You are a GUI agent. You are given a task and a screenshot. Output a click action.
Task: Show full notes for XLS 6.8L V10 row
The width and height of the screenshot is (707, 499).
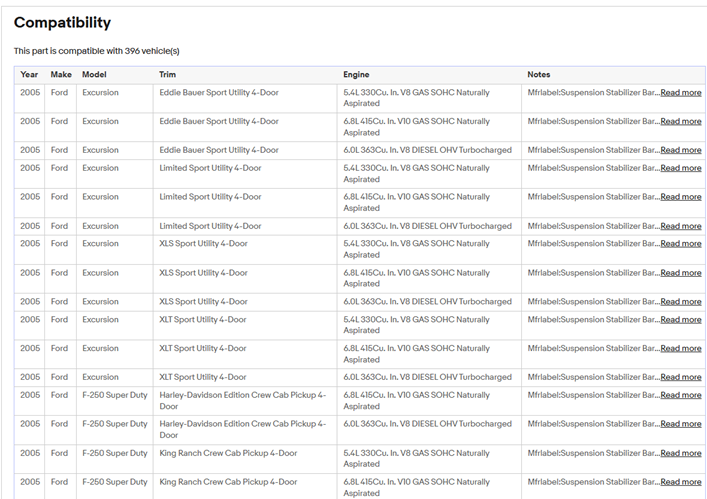(x=680, y=273)
